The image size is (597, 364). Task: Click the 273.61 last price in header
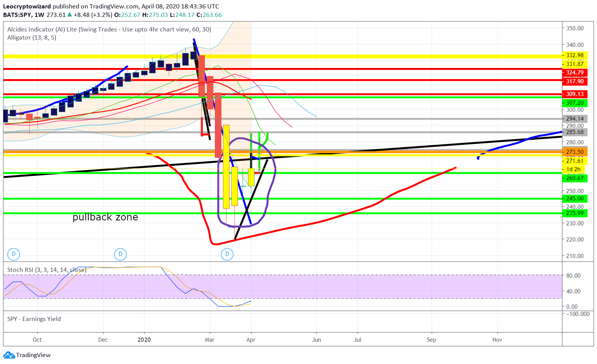(x=56, y=15)
